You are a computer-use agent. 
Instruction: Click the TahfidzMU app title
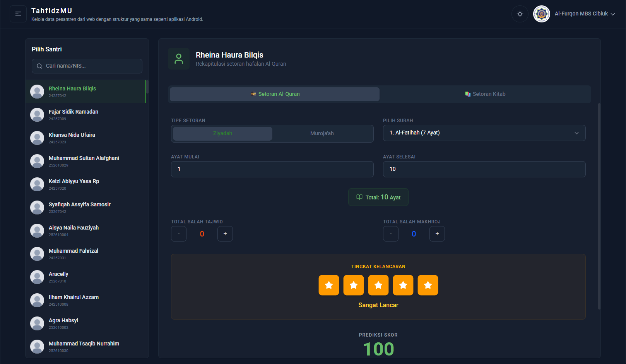click(52, 11)
